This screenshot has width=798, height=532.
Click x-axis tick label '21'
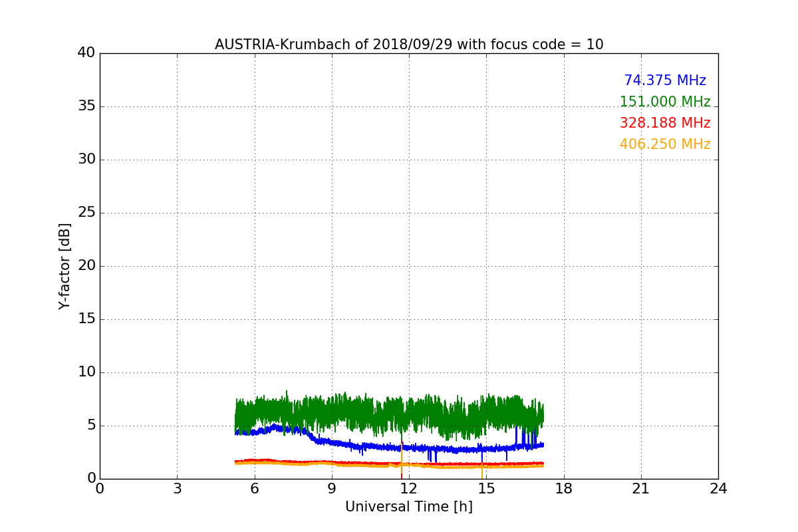[641, 489]
